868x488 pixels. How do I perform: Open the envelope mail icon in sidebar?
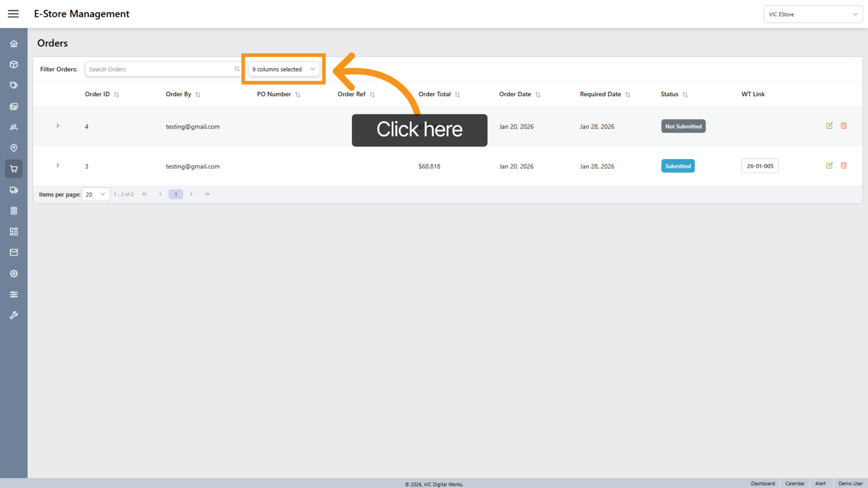click(x=14, y=253)
